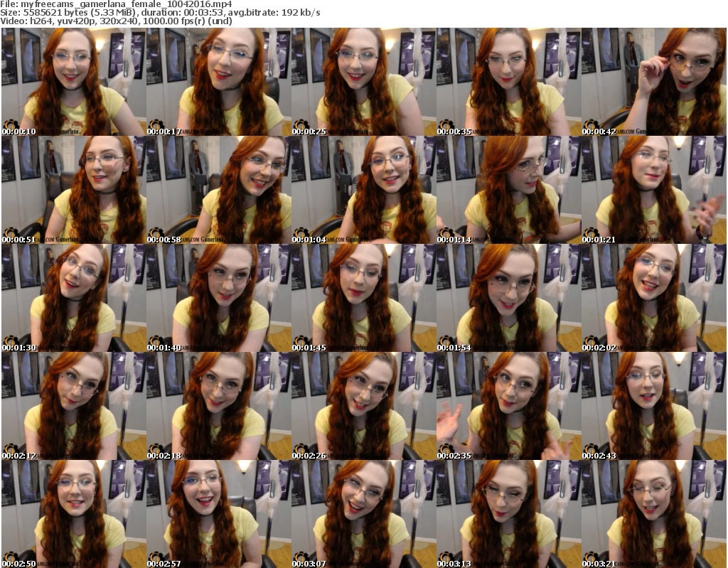Select the frame at 00:00:17
728x568 pixels.
coord(218,82)
